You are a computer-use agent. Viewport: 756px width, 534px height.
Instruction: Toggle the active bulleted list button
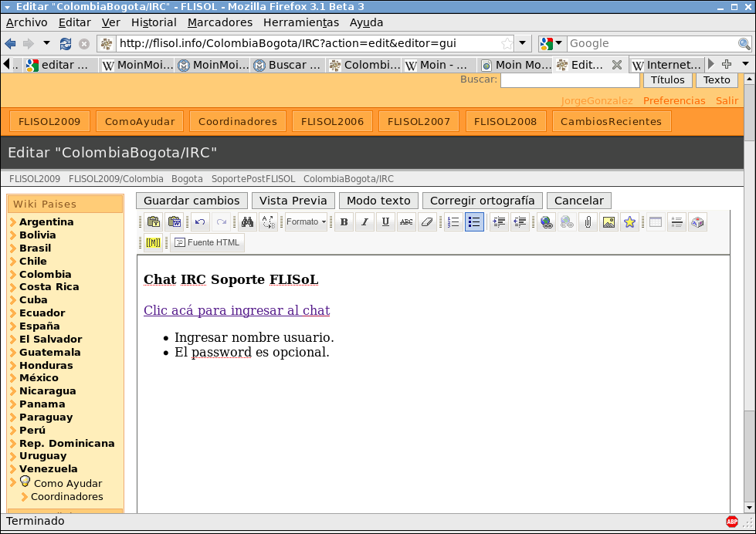(474, 222)
